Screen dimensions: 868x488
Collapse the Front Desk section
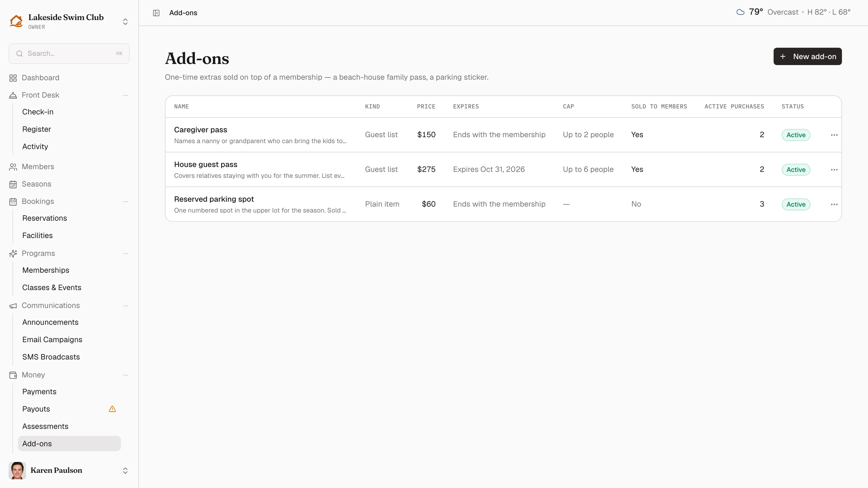[x=126, y=95]
